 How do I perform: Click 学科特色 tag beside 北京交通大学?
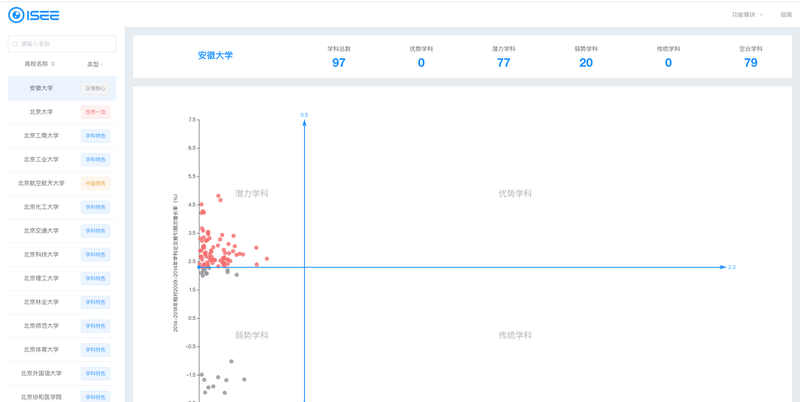95,231
